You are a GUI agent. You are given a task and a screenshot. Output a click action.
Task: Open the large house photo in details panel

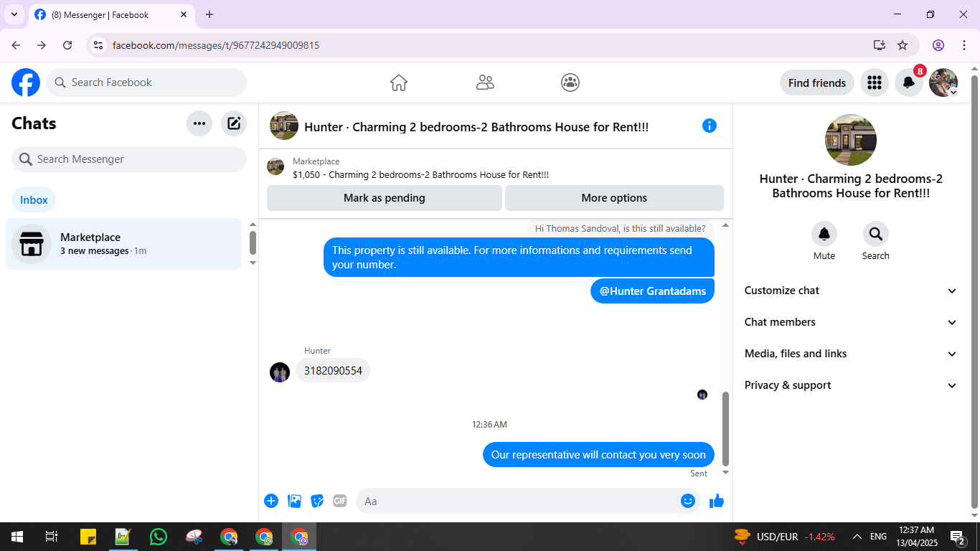click(x=851, y=140)
